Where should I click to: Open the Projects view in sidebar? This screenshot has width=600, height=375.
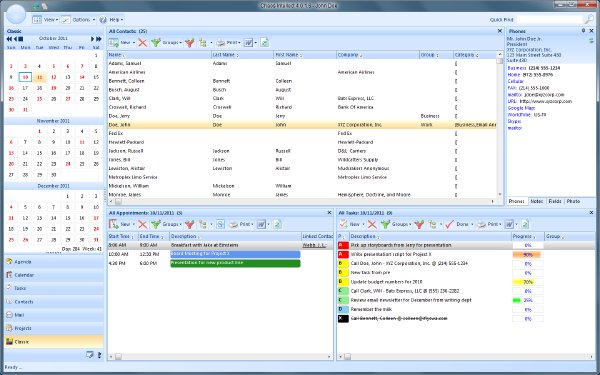(x=54, y=328)
